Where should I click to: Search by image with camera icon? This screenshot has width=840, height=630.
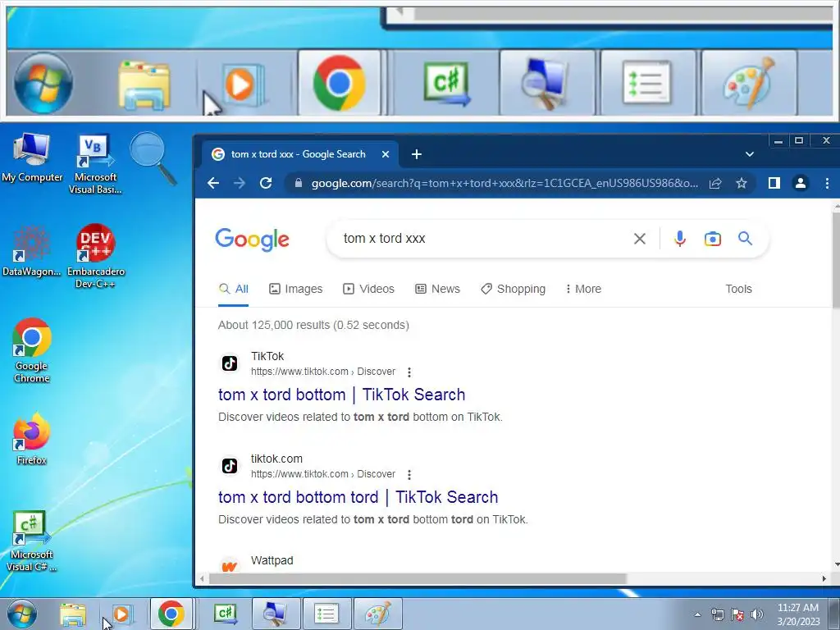point(713,239)
